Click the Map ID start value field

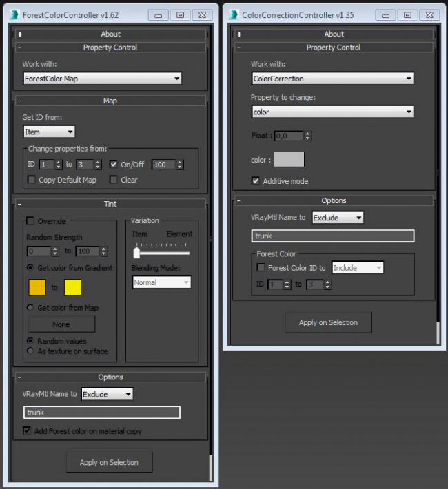point(46,165)
